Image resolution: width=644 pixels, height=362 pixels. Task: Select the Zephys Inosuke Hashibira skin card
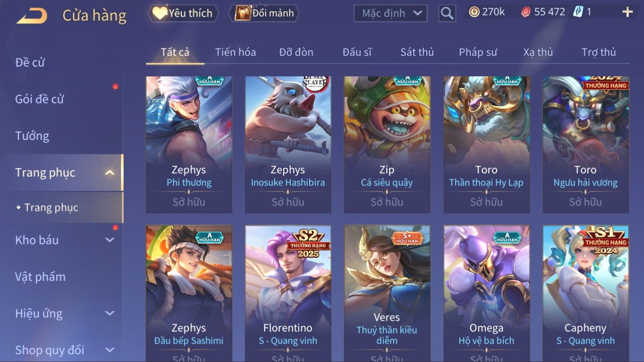288,145
